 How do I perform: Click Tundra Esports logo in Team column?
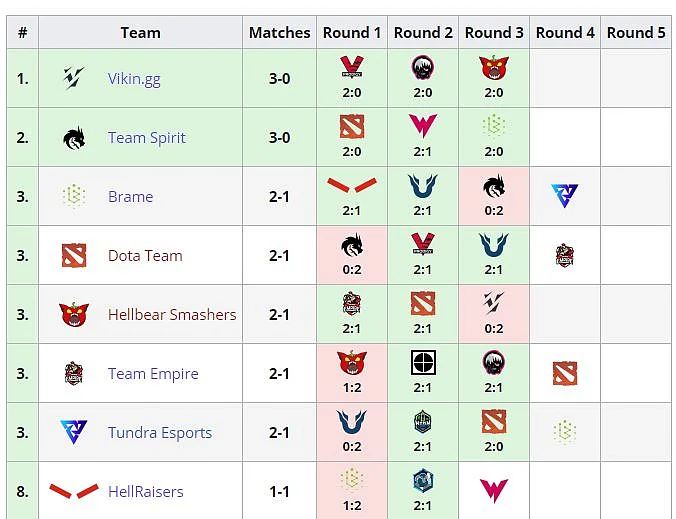tap(74, 431)
